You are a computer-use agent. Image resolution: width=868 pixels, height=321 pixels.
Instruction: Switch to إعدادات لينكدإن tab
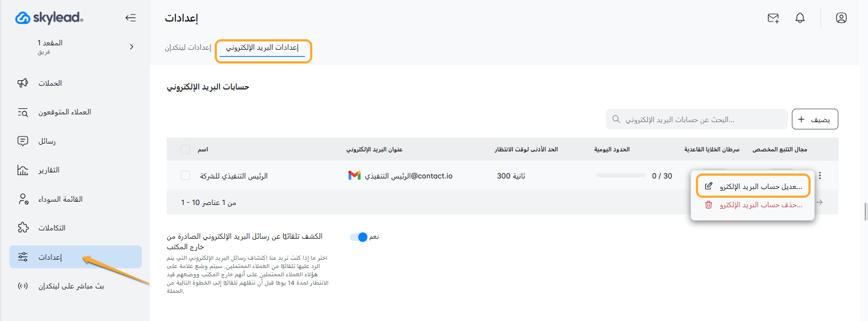(x=188, y=48)
